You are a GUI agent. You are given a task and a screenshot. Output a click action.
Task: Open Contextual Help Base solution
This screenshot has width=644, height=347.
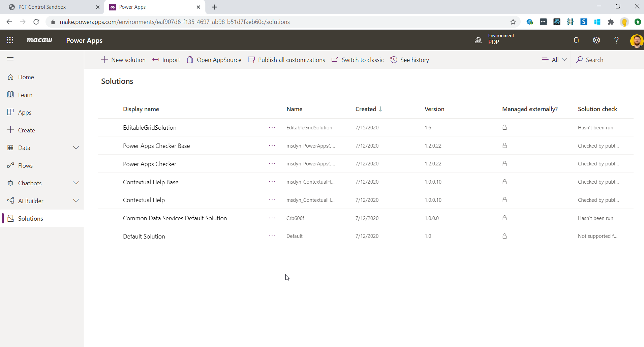151,182
